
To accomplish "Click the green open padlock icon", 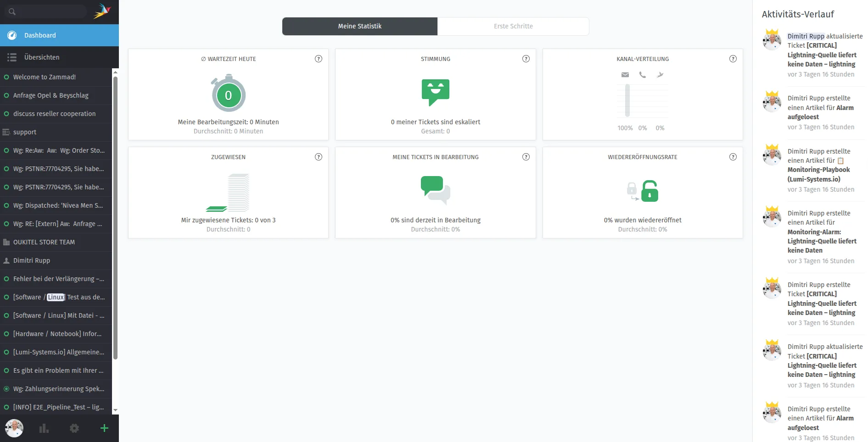I will pyautogui.click(x=650, y=191).
